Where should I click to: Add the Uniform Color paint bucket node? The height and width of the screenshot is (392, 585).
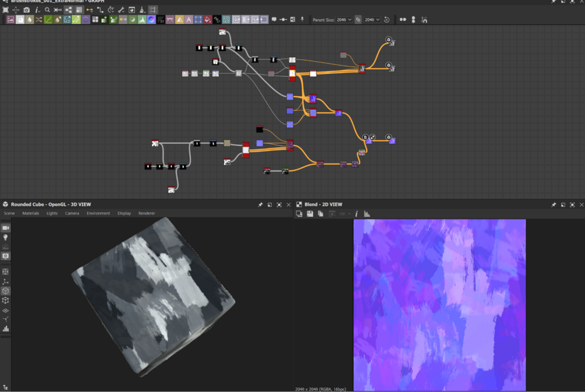pyautogui.click(x=207, y=20)
